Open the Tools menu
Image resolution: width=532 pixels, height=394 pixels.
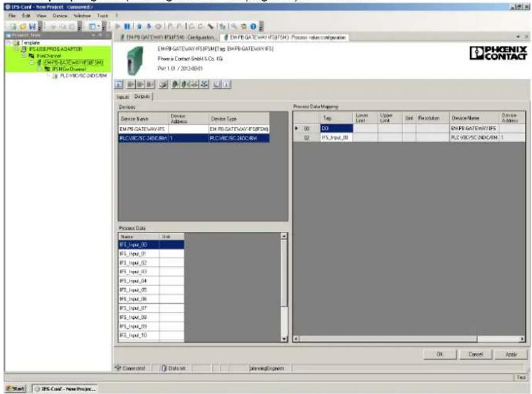coord(103,16)
